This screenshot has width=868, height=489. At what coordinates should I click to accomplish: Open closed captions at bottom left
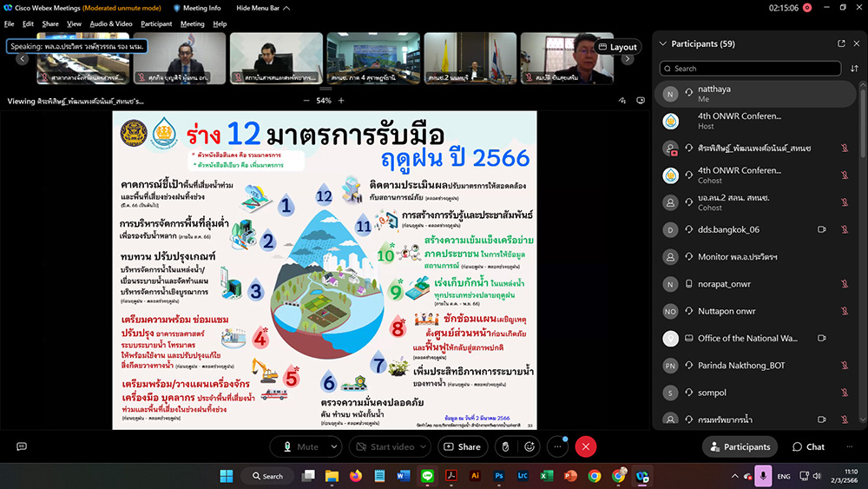[x=22, y=446]
